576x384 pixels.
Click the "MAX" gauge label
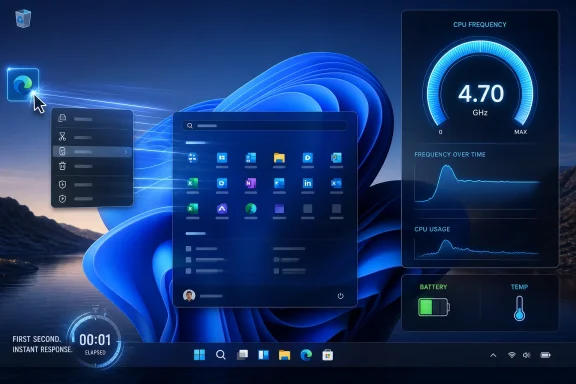(520, 132)
